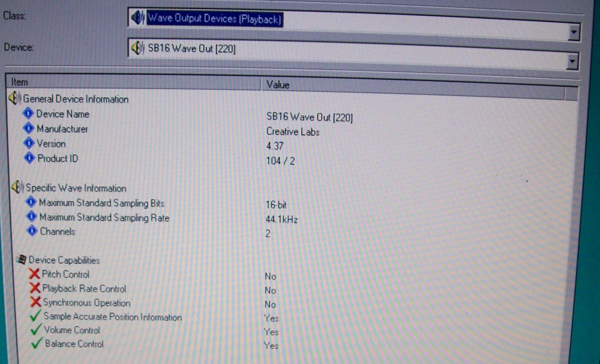The image size is (600, 364).
Task: Click green check beside Sample Accurate Position Information
Action: (36, 316)
